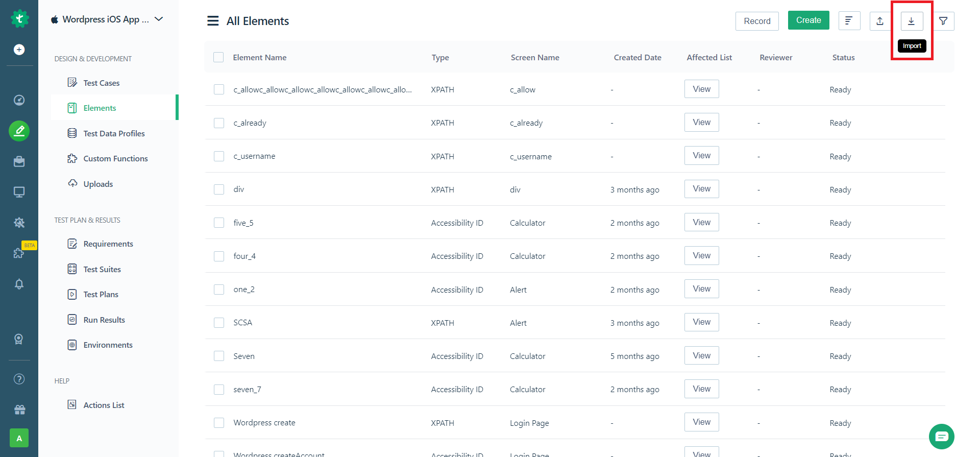Click View for Wordpress create row

(701, 422)
